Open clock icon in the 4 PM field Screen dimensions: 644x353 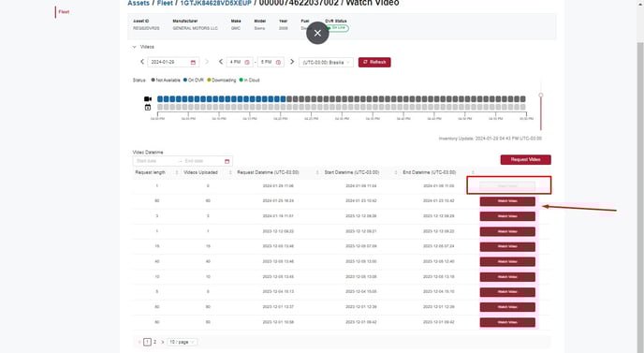click(247, 62)
